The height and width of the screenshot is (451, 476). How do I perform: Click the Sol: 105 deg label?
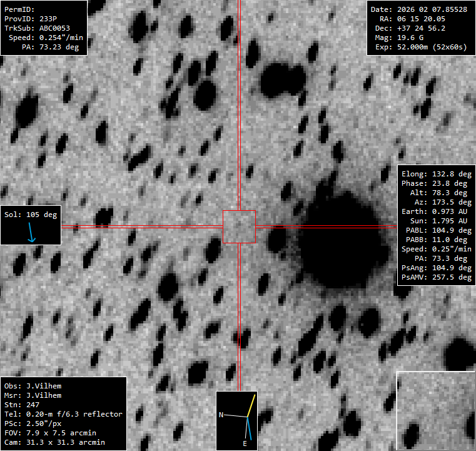pos(31,215)
